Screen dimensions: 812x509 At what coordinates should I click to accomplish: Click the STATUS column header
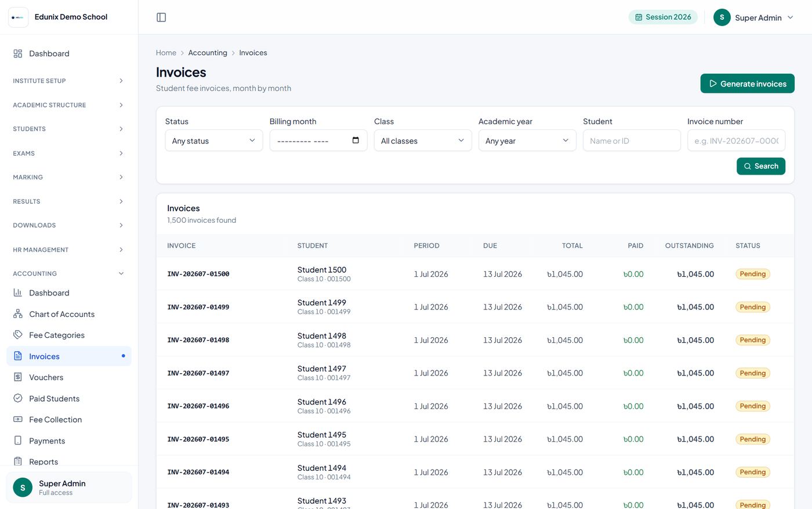coord(748,246)
